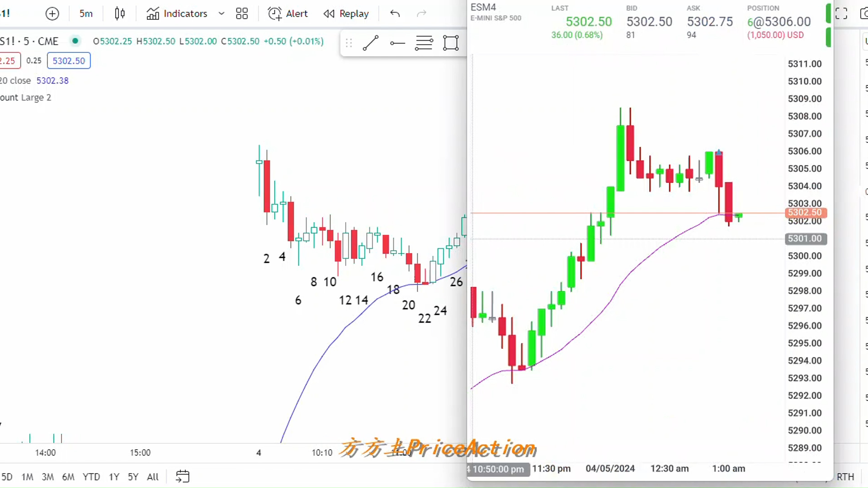
Task: Select the rectangle shape drawing tool
Action: 451,43
